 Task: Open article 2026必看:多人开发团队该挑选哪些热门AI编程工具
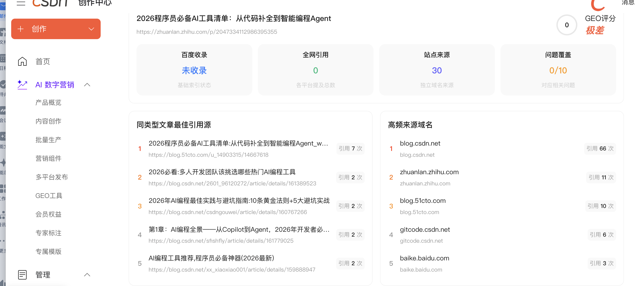[222, 172]
